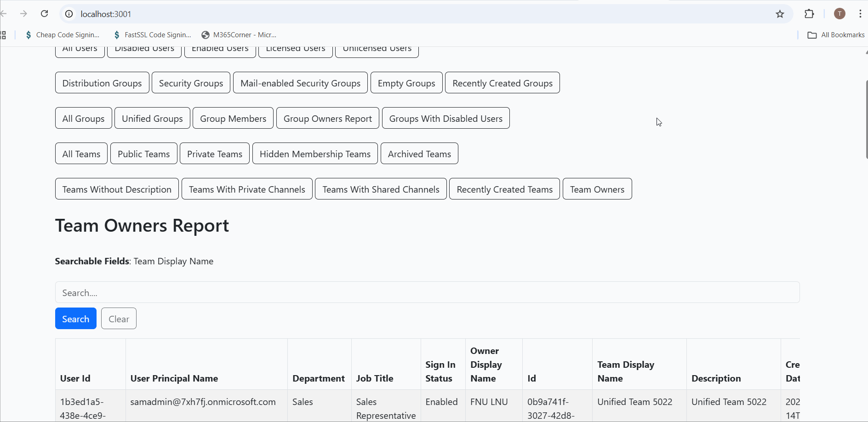Select the Security Groups report
This screenshot has height=422, width=868.
pos(191,83)
